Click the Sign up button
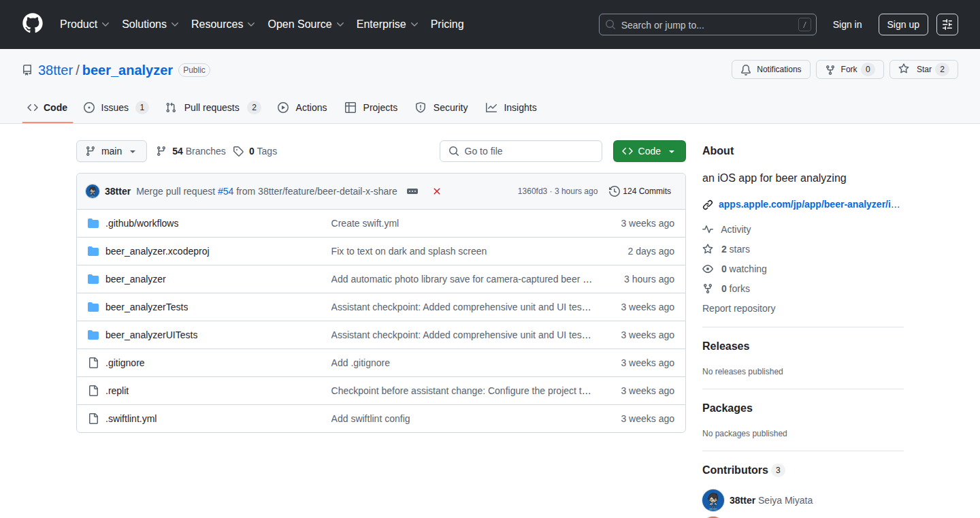The height and width of the screenshot is (518, 980). (903, 25)
